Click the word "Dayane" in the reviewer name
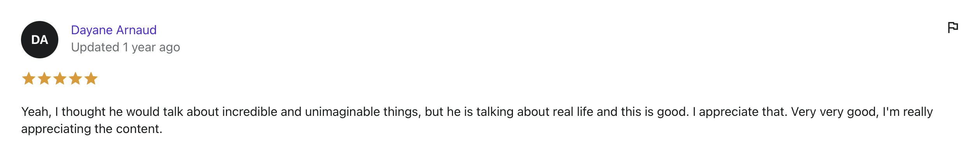The image size is (980, 147). point(92,30)
